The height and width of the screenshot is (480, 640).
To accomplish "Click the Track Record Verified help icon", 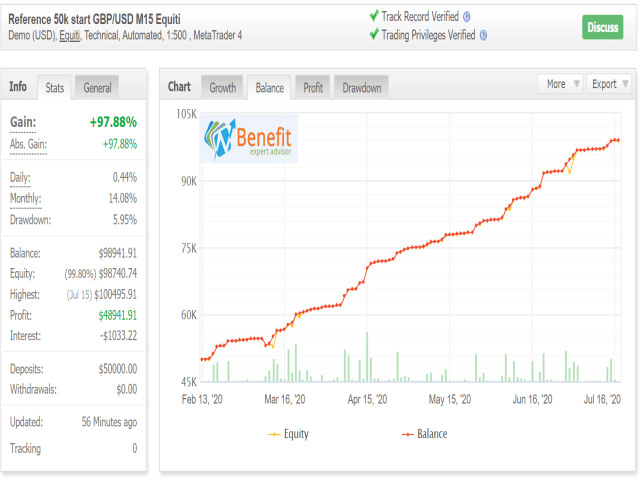I will pos(467,17).
